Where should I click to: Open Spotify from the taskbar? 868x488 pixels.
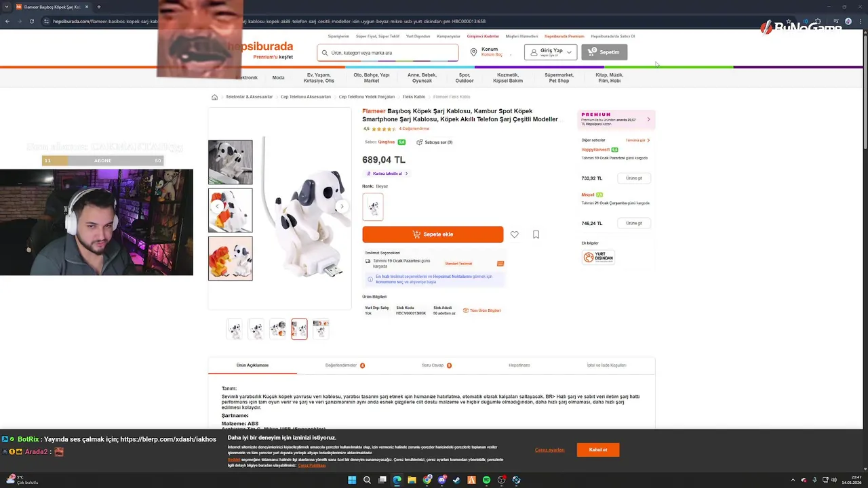point(486,480)
